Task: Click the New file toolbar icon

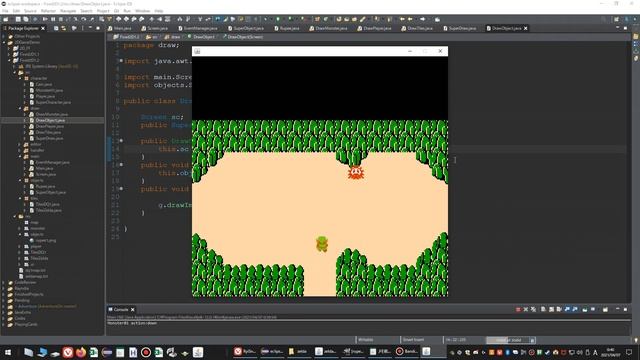Action: click(6, 19)
